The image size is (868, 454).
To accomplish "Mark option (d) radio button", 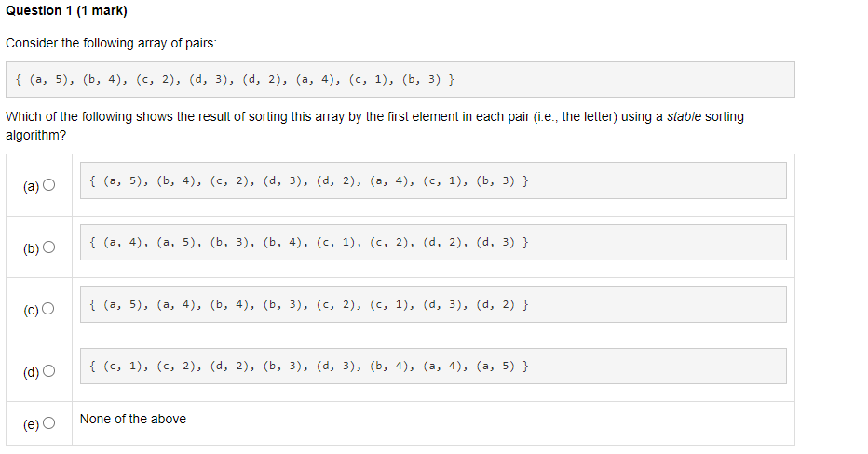I will (48, 371).
